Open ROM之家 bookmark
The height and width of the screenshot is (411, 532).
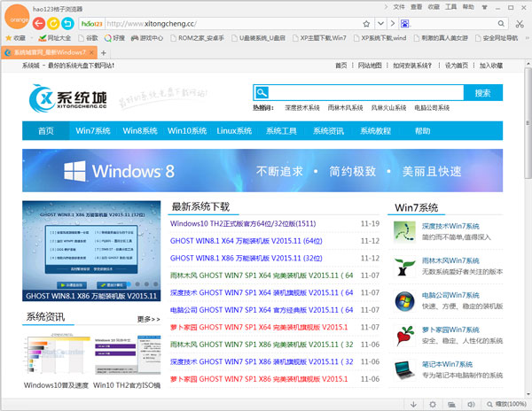click(x=197, y=38)
